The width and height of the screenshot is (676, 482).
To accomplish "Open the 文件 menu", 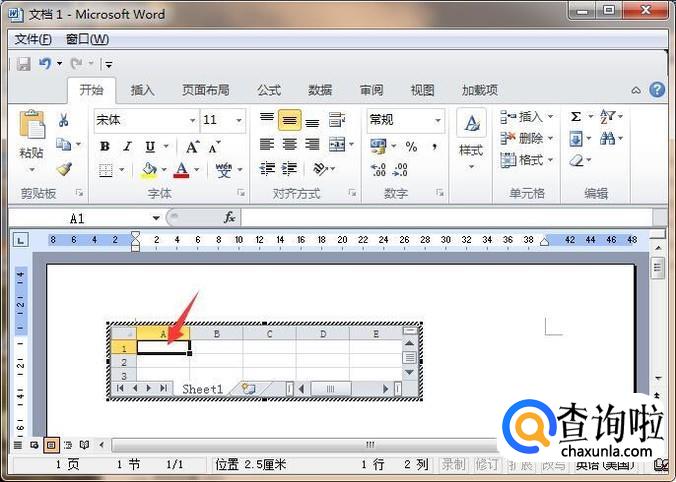I will (33, 39).
